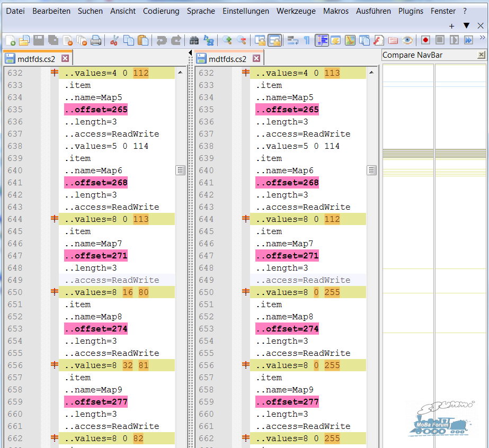Toggle show all characters pilcrow icon
The image size is (489, 448).
click(x=307, y=40)
